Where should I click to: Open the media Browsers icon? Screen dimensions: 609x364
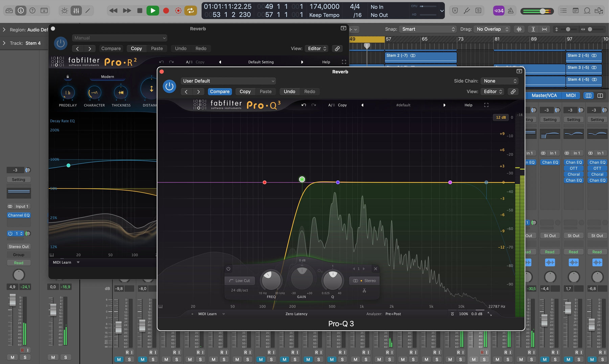(x=599, y=10)
